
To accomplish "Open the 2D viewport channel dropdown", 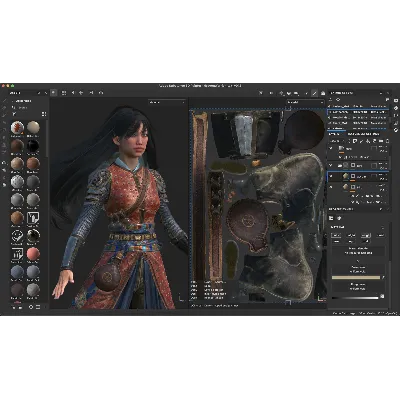I will pos(305,102).
